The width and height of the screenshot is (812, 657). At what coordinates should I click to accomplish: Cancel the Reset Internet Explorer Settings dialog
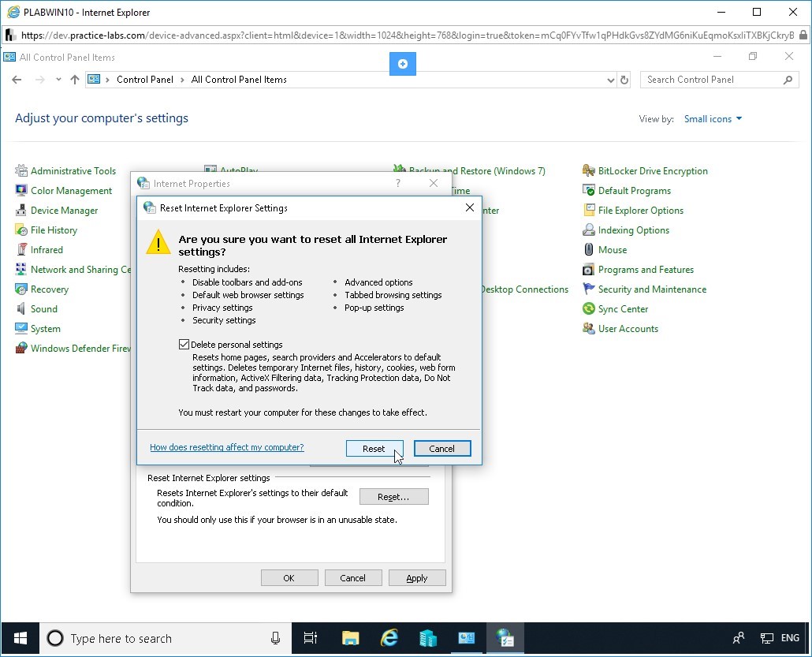click(442, 448)
